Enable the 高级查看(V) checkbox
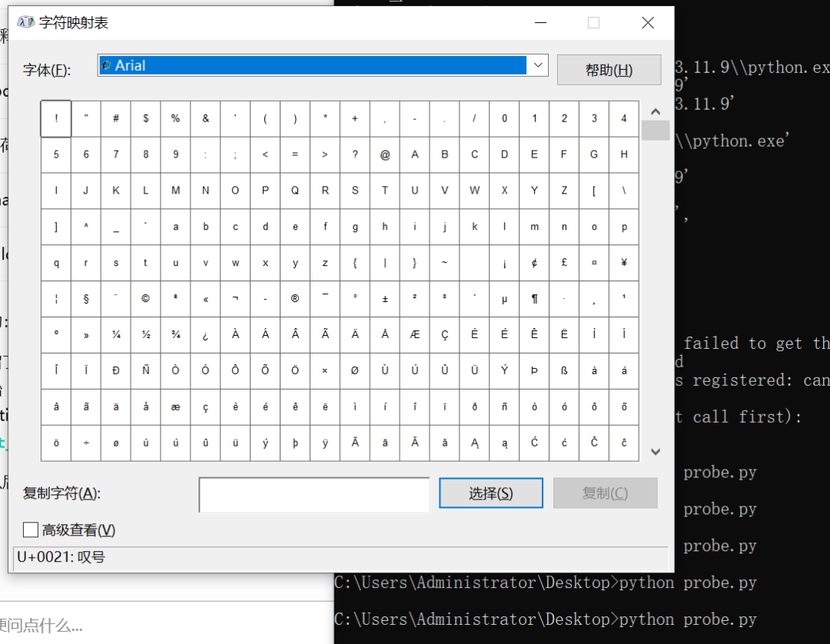The image size is (830, 644). pos(31,529)
